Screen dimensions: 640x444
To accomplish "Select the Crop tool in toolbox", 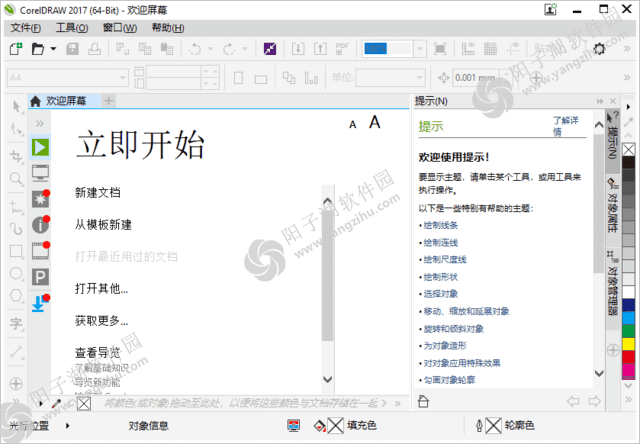I will pos(16,156).
